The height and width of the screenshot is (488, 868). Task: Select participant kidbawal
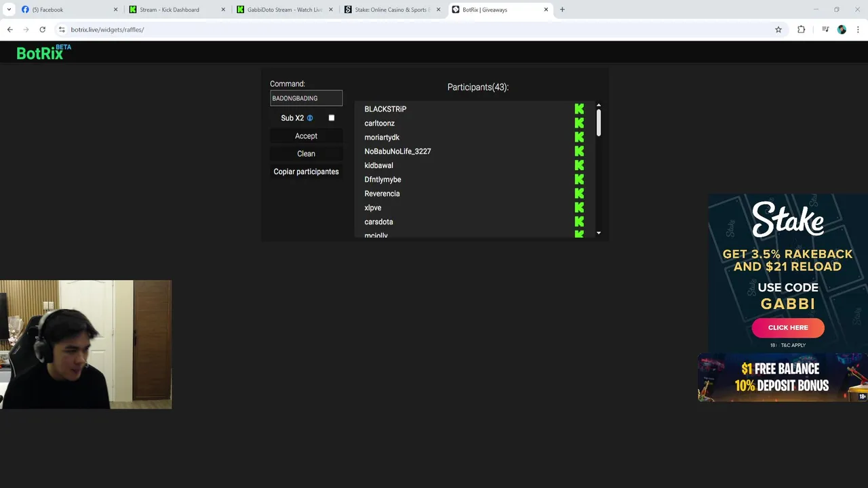[378, 165]
